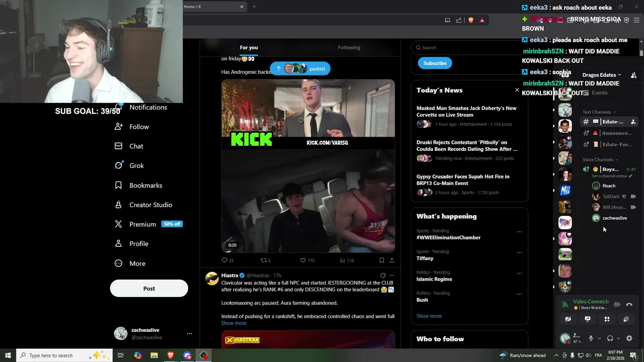Dismiss the Today's News panel
Image resolution: width=644 pixels, height=362 pixels.
(517, 90)
